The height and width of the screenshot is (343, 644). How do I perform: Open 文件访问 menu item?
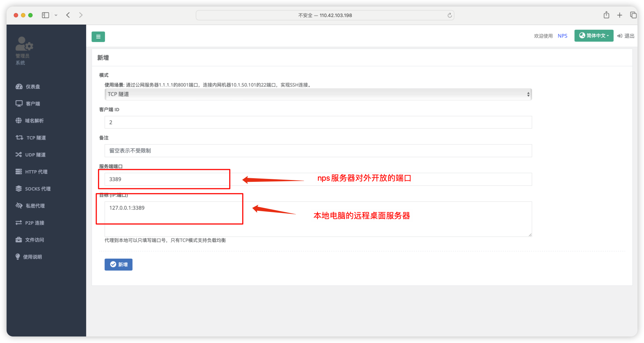[34, 240]
